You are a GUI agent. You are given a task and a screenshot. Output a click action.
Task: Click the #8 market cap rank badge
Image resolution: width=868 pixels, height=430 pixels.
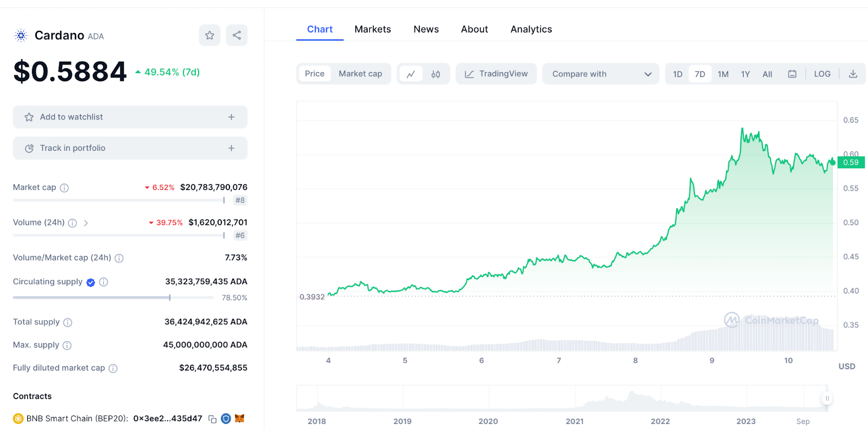[240, 200]
